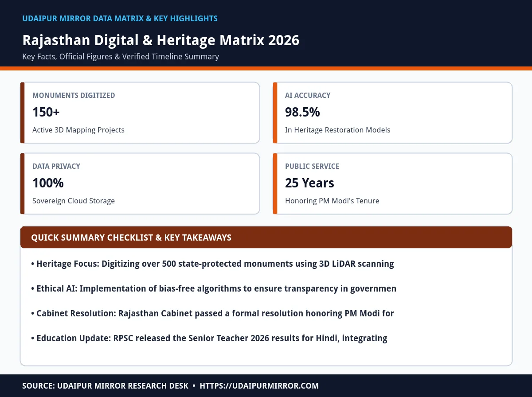Click the 'MONUMENTS DIGITIZED' card label
Image resolution: width=532 pixels, height=397 pixels.
click(74, 95)
